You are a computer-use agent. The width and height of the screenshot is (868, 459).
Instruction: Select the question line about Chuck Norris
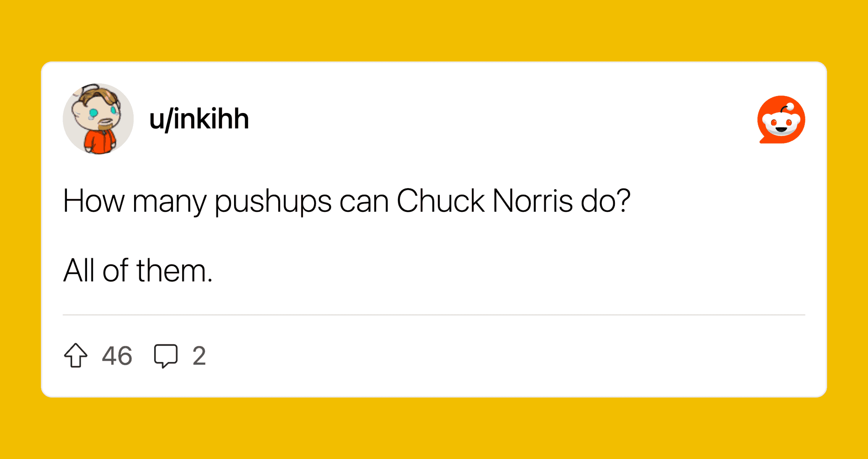(346, 201)
